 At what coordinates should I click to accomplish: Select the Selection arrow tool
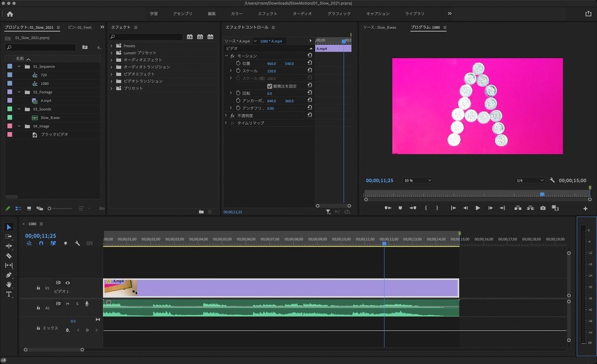coord(9,227)
